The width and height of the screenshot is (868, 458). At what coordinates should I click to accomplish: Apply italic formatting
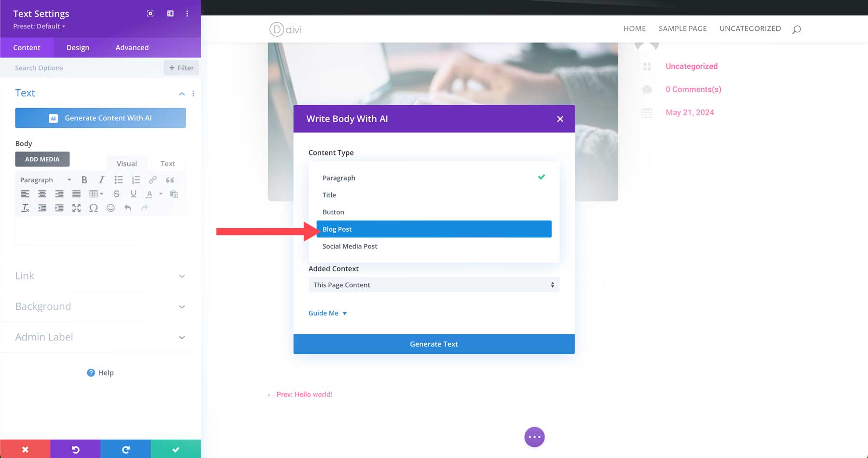[101, 180]
